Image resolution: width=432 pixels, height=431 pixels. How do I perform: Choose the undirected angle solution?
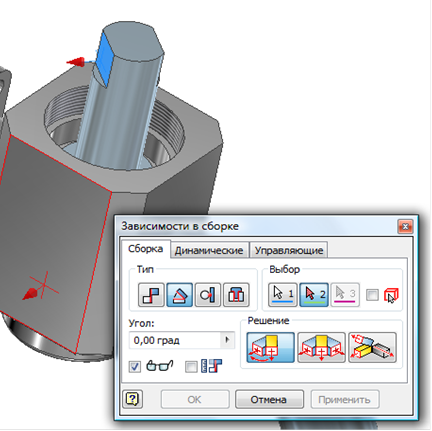coord(321,347)
